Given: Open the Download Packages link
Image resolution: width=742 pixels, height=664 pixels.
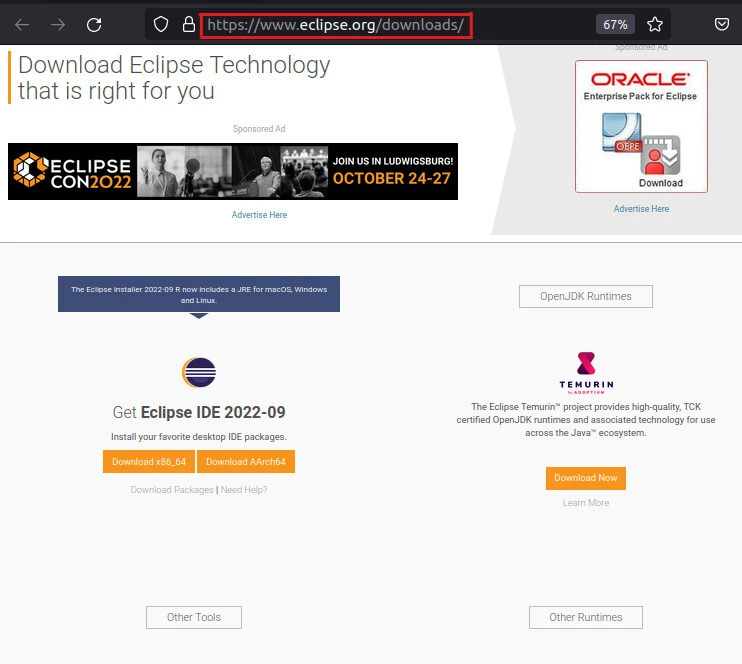Looking at the screenshot, I should tap(172, 490).
